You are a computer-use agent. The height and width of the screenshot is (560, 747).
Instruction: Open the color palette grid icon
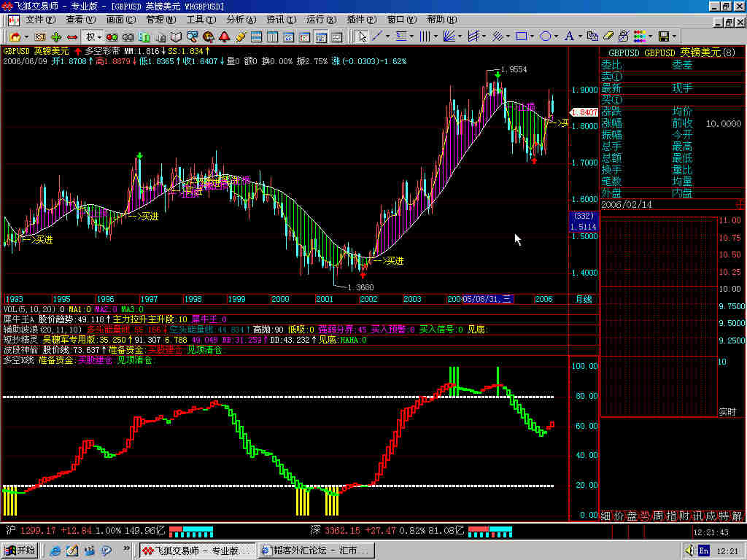[x=640, y=36]
